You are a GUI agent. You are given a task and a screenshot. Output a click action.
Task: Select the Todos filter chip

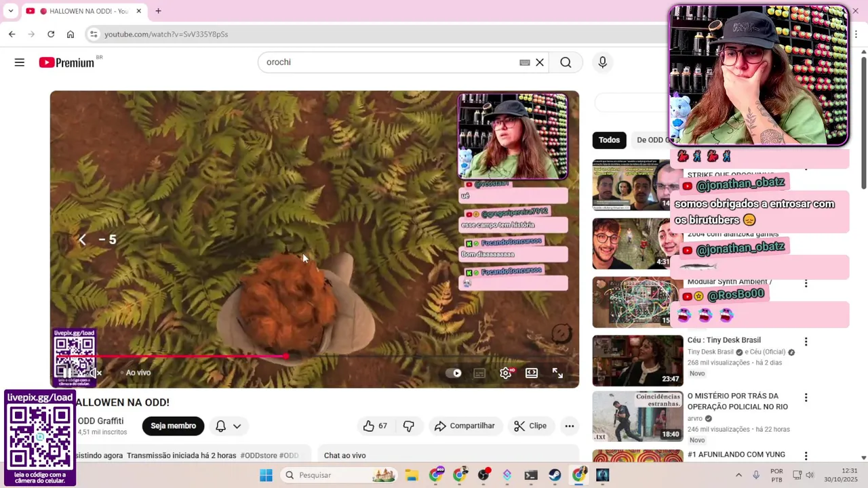tap(609, 140)
